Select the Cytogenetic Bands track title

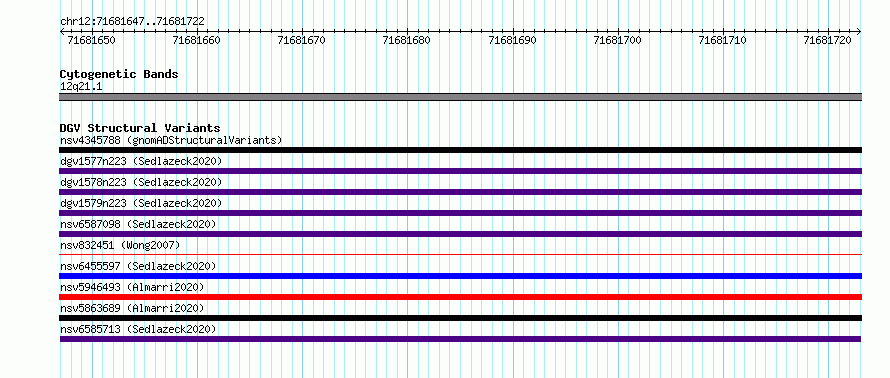(119, 74)
